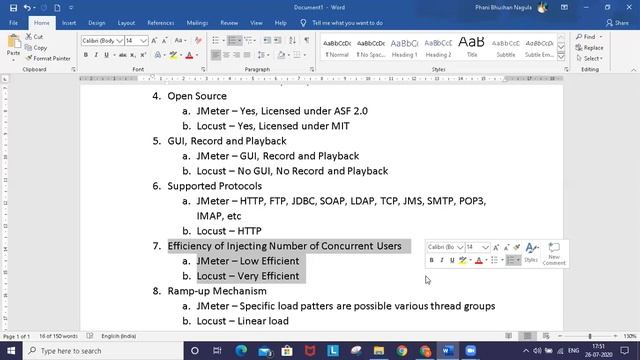Screen dimensions: 640x360
Task: Switch to the Layout tab
Action: pos(126,23)
